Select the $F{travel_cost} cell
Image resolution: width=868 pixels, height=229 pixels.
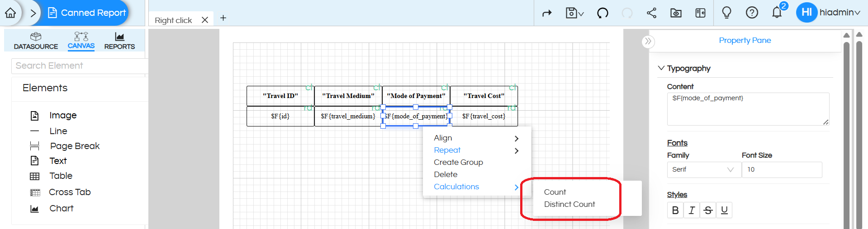point(484,116)
